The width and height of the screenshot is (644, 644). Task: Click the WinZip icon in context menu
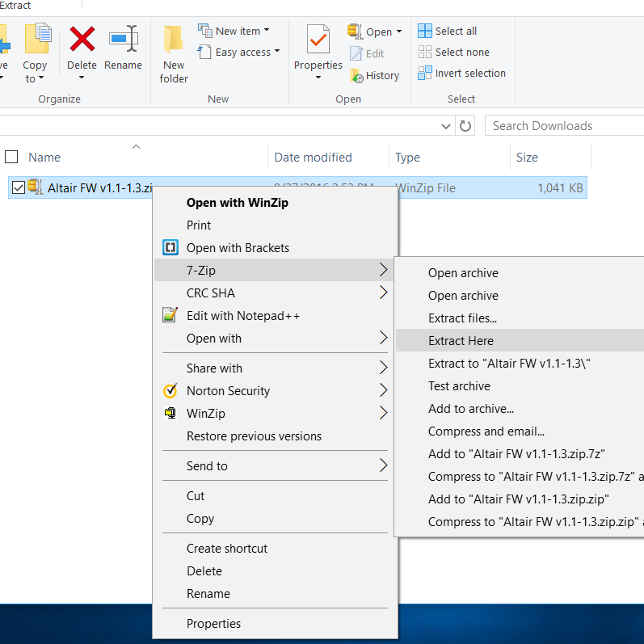click(170, 413)
